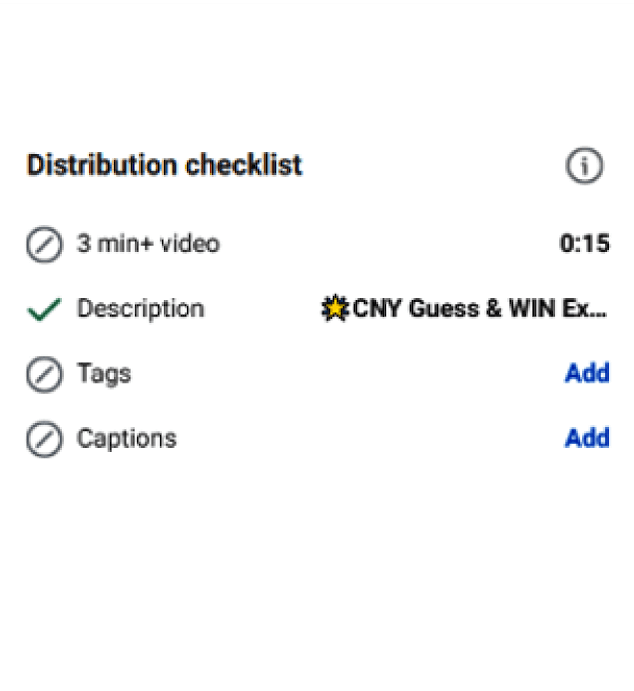Open the Distribution checklist info icon
This screenshot has width=634, height=691.
tap(585, 167)
